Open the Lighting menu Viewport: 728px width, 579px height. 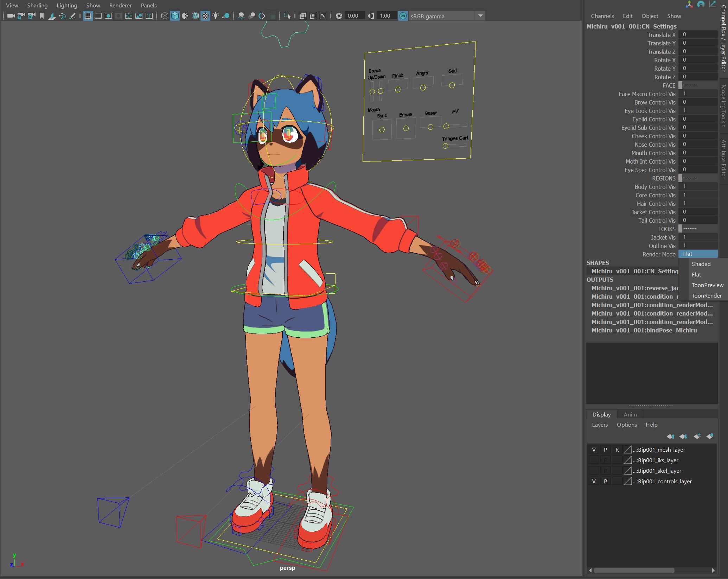pyautogui.click(x=67, y=5)
